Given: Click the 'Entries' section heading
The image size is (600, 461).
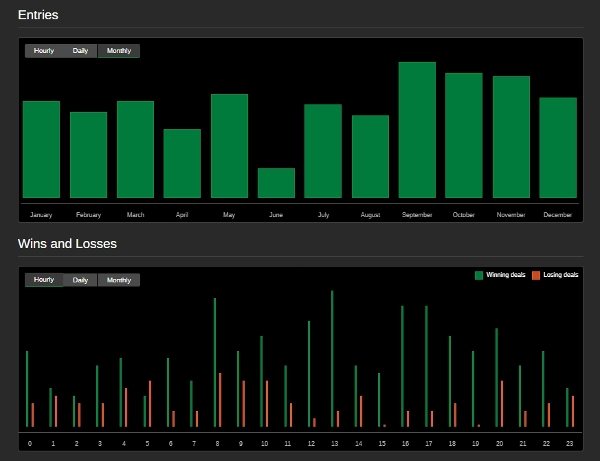Looking at the screenshot, I should 38,15.
